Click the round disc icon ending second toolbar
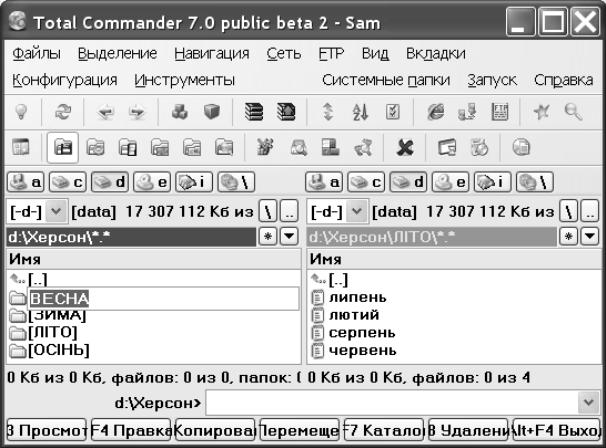The image size is (606, 448). click(521, 147)
